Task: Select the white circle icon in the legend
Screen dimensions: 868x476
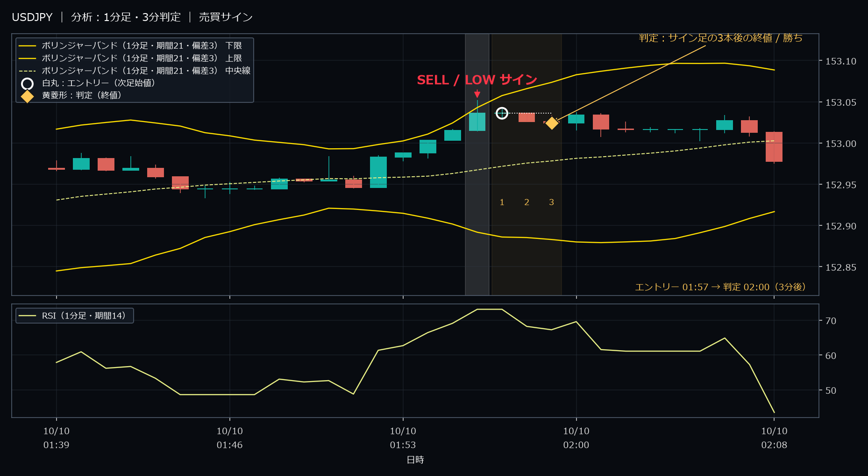Action: (28, 84)
